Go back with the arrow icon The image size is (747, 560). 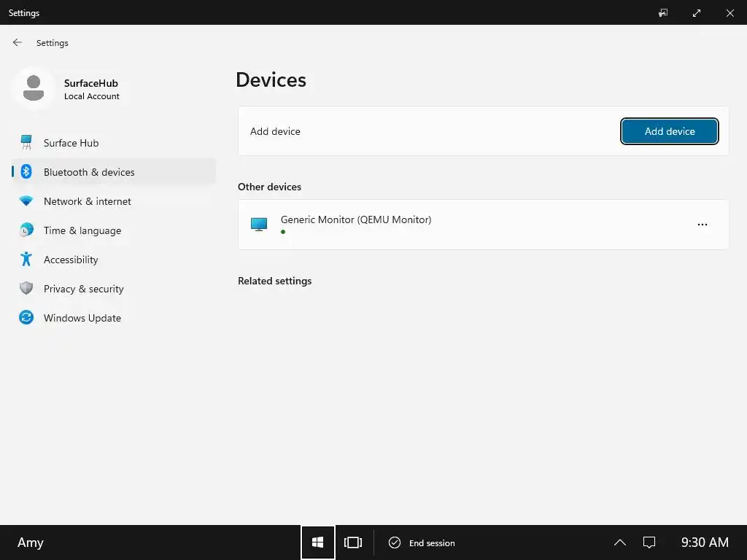(x=18, y=42)
